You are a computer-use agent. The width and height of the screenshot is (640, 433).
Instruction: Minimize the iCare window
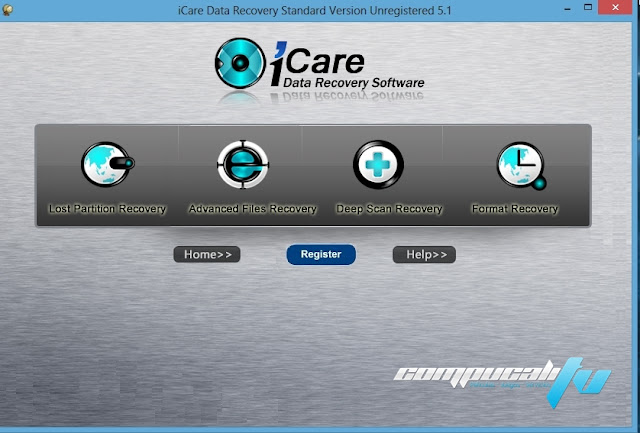(567, 9)
